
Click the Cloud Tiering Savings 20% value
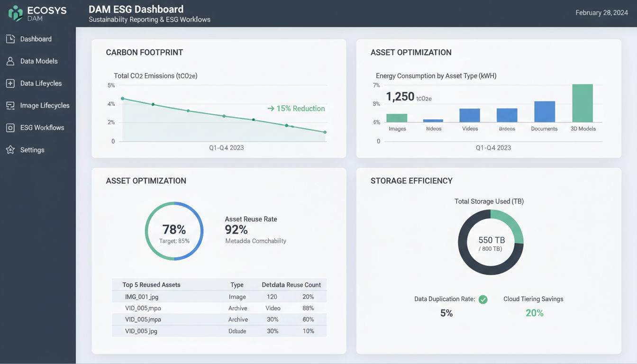(534, 313)
